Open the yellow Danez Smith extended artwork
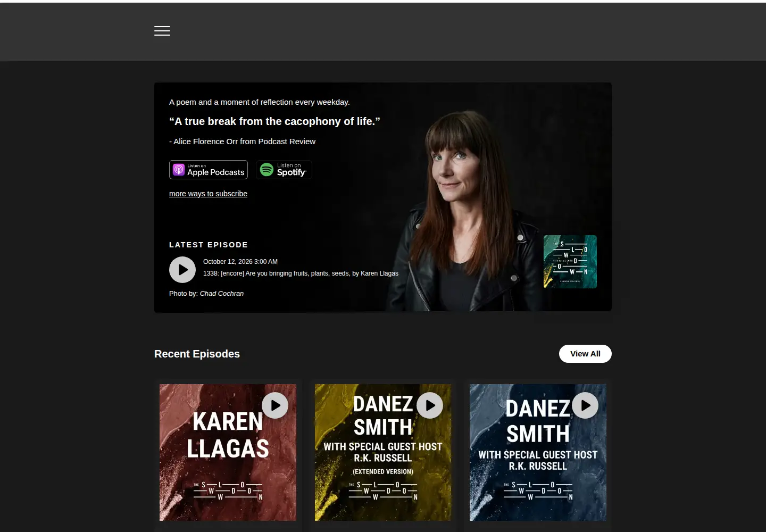Screen dimensions: 766x532 click(383, 452)
